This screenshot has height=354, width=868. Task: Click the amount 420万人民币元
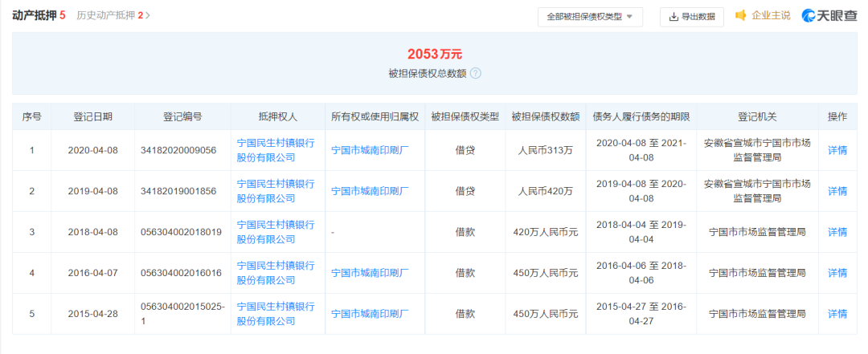[x=545, y=232]
